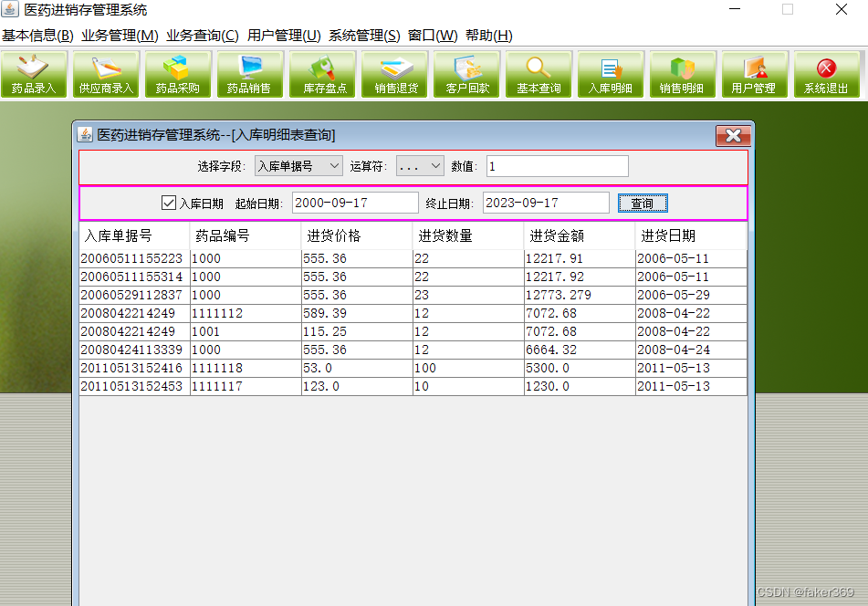Screen dimensions: 868x606
Task: Open the 药品录入 toolbar icon
Action: point(34,74)
